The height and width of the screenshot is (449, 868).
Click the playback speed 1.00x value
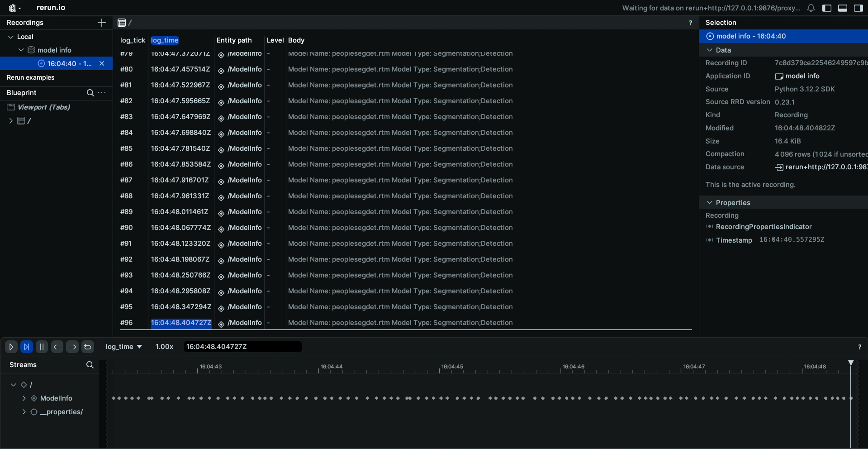point(164,347)
